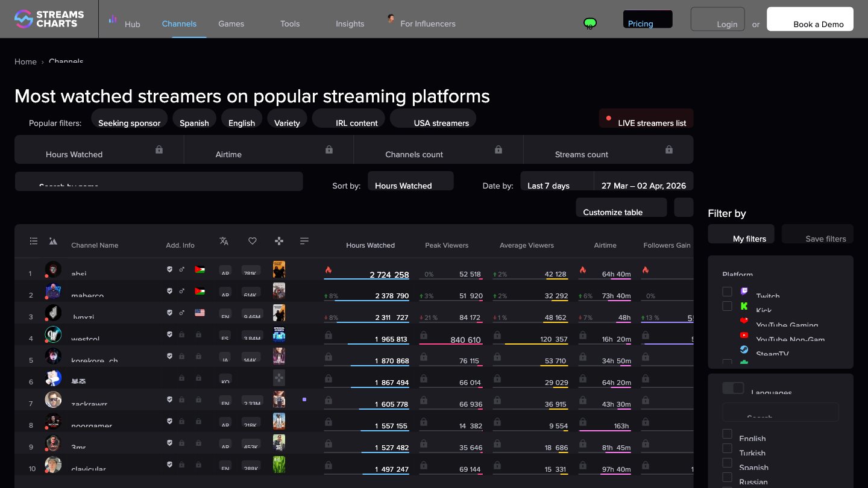Click the square button beside Customize table
This screenshot has width=868, height=488.
[684, 207]
